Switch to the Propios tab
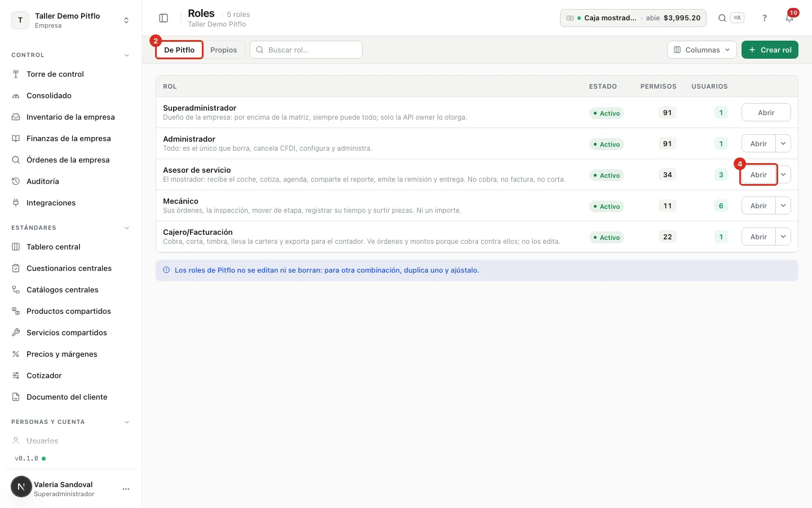 (223, 50)
